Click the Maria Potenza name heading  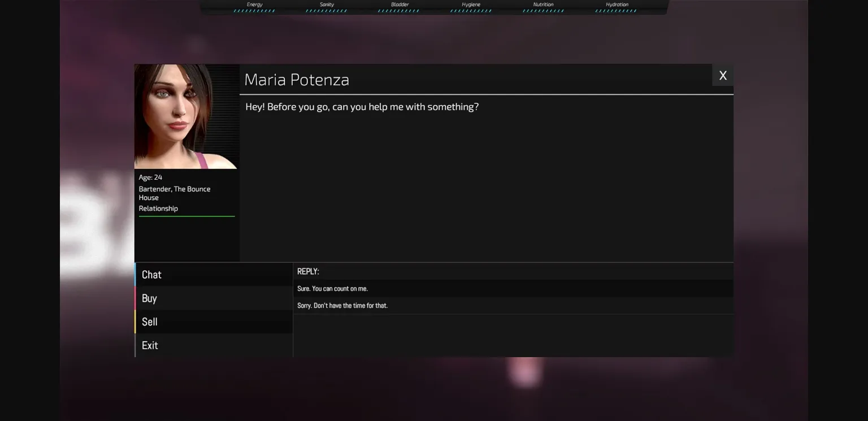pyautogui.click(x=297, y=80)
